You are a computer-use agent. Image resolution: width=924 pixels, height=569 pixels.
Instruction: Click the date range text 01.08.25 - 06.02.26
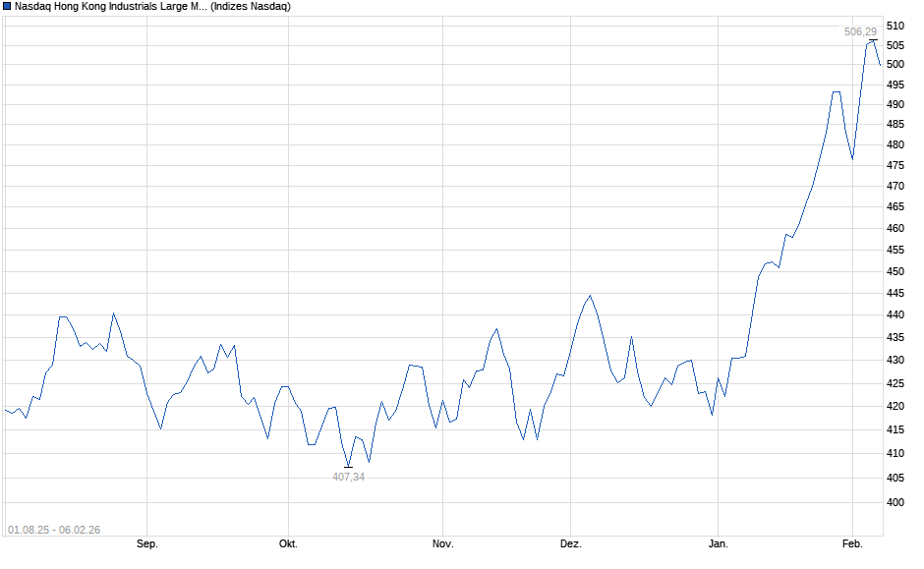pos(54,530)
